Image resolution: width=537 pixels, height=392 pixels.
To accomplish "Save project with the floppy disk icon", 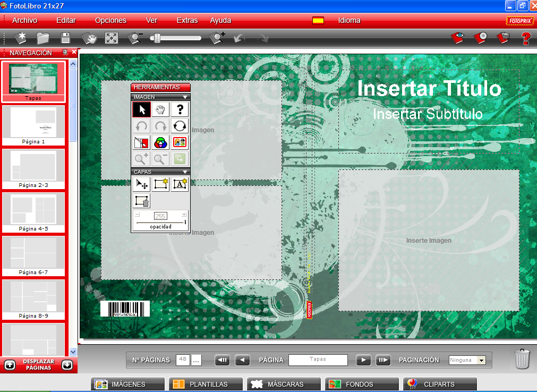I will [x=65, y=38].
